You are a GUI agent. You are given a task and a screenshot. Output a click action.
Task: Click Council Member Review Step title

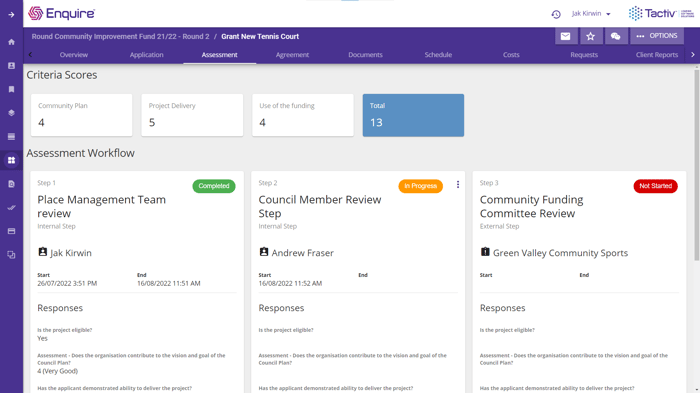click(x=320, y=206)
